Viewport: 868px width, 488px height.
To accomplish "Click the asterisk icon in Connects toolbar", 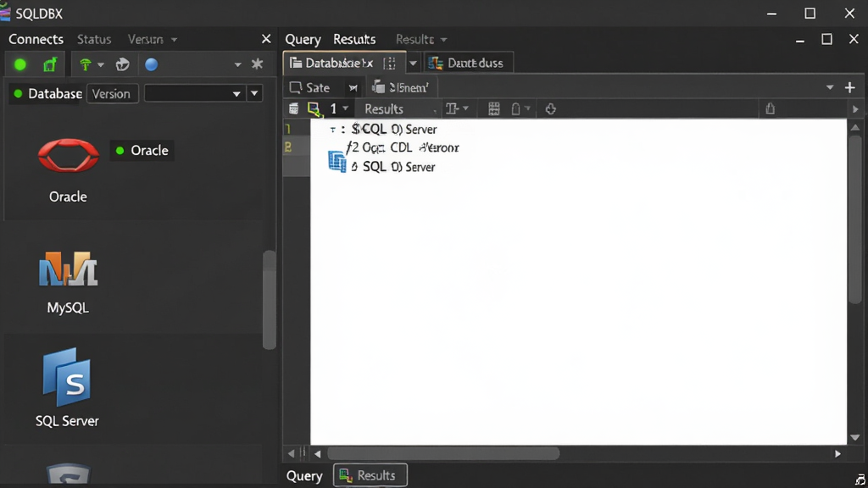I will [x=257, y=64].
